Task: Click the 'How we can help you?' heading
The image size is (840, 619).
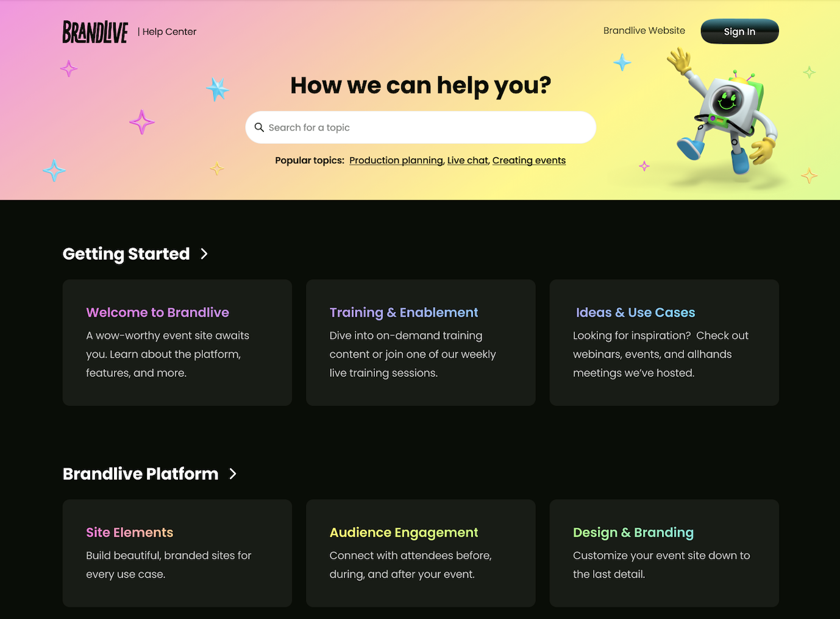Action: [x=421, y=85]
